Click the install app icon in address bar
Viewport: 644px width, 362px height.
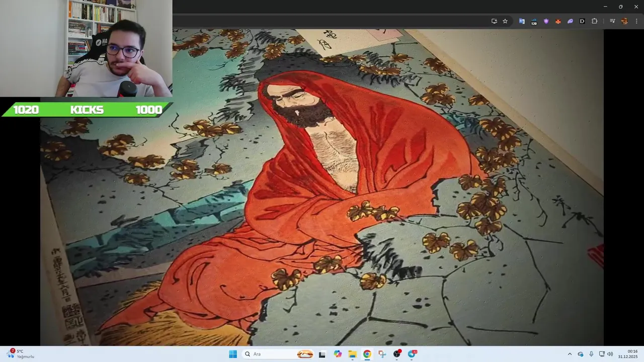494,21
